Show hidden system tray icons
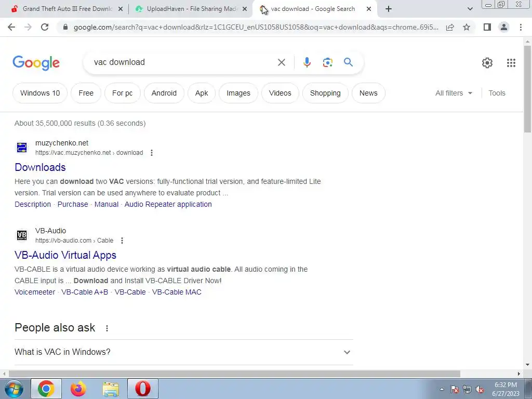 pyautogui.click(x=442, y=390)
